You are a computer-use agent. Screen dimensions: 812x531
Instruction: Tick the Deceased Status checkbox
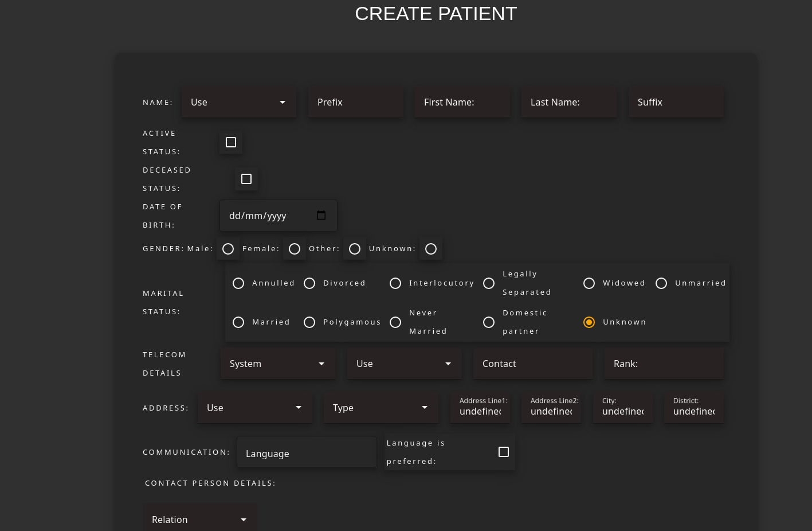246,179
